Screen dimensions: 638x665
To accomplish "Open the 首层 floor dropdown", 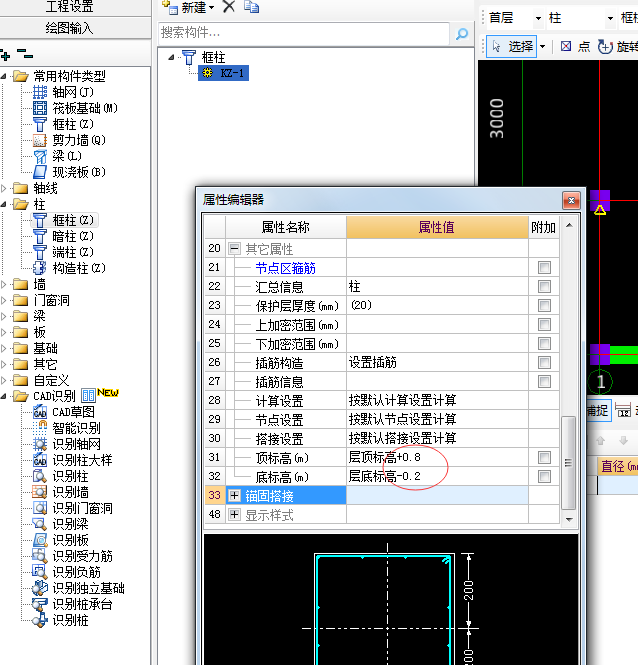I will 538,18.
